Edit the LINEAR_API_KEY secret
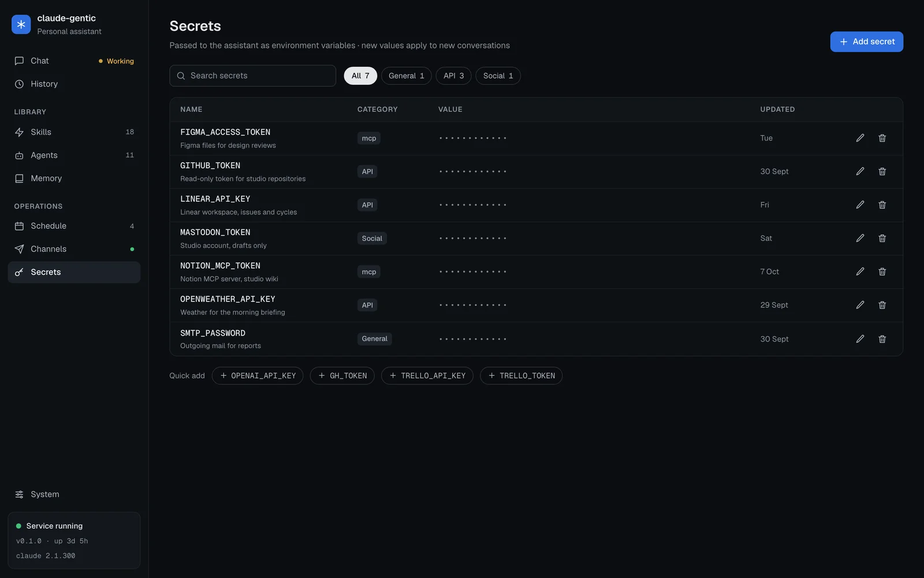The height and width of the screenshot is (578, 924). point(860,205)
